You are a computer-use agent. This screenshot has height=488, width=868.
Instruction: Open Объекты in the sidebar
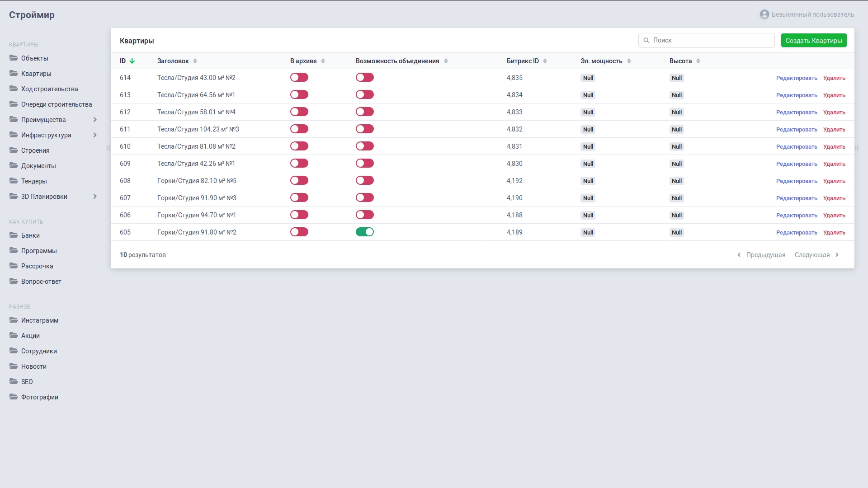click(x=34, y=58)
